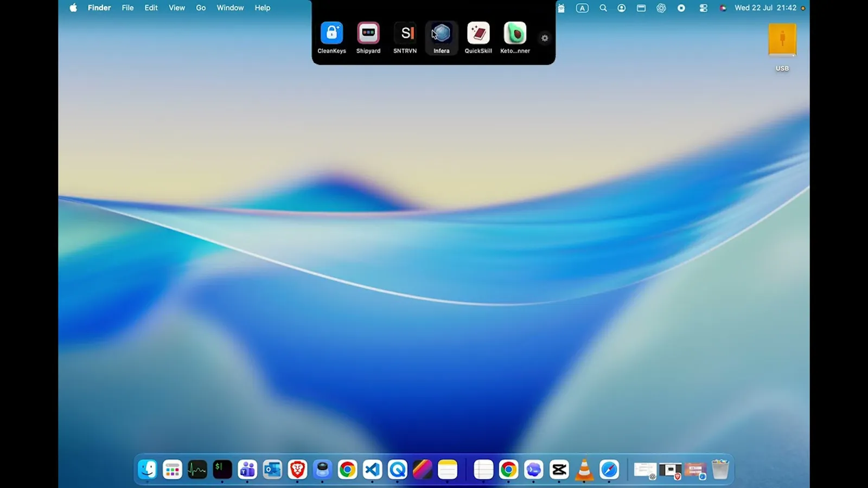
Task: Open Terminal from the Dock
Action: 222,469
